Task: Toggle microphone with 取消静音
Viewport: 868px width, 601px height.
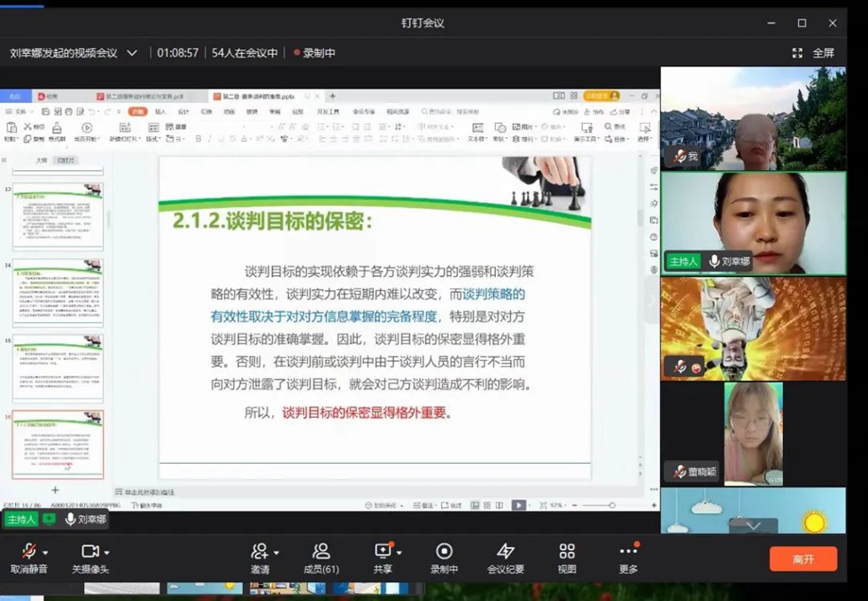Action: pos(28,552)
